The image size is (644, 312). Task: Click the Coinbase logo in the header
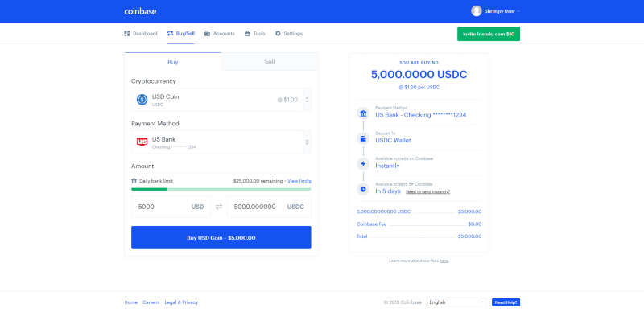[140, 11]
